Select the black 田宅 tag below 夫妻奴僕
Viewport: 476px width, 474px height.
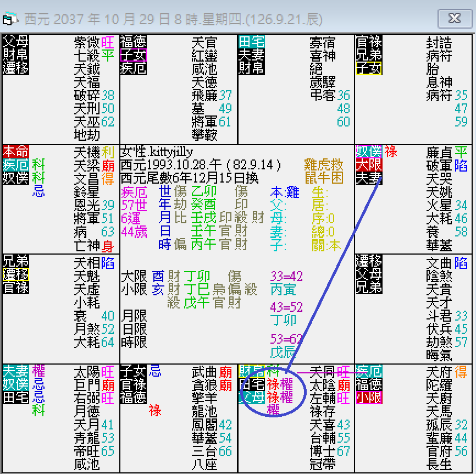[15, 397]
